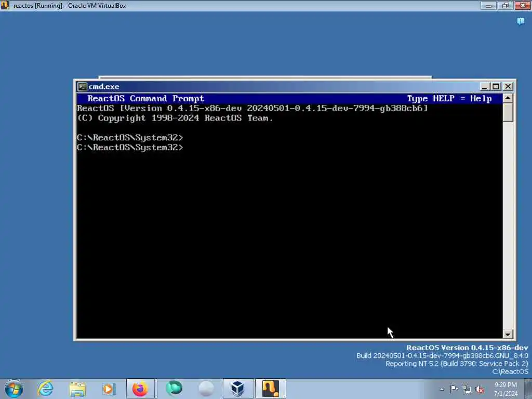Launch Internet Explorer from taskbar
The width and height of the screenshot is (532, 399).
tap(46, 389)
